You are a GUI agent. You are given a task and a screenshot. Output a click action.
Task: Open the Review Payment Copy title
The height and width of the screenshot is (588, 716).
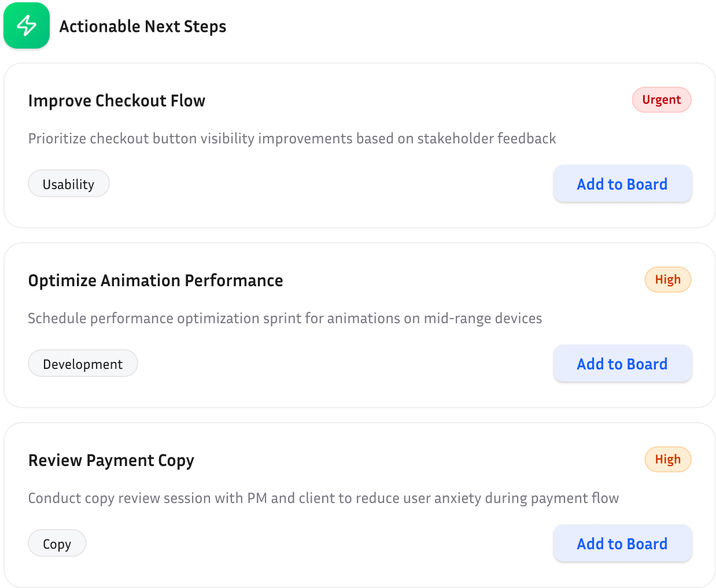click(111, 460)
